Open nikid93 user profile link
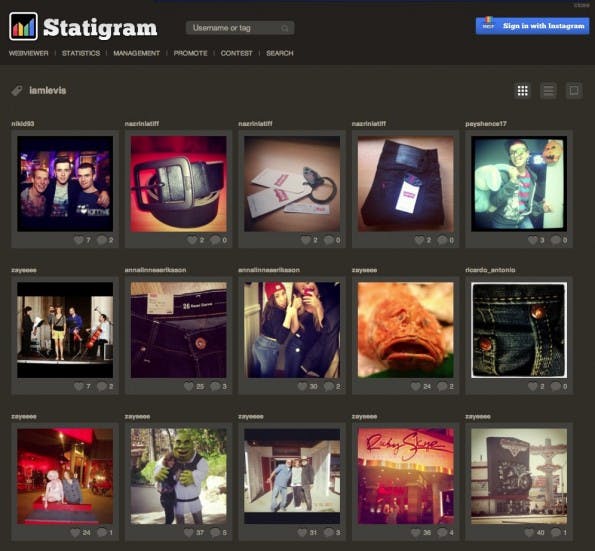 point(23,124)
